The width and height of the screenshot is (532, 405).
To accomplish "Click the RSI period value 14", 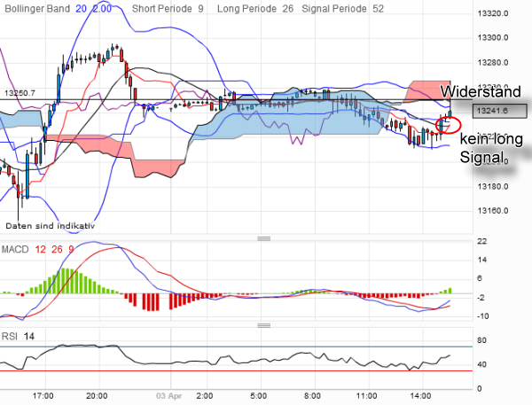I will (29, 337).
